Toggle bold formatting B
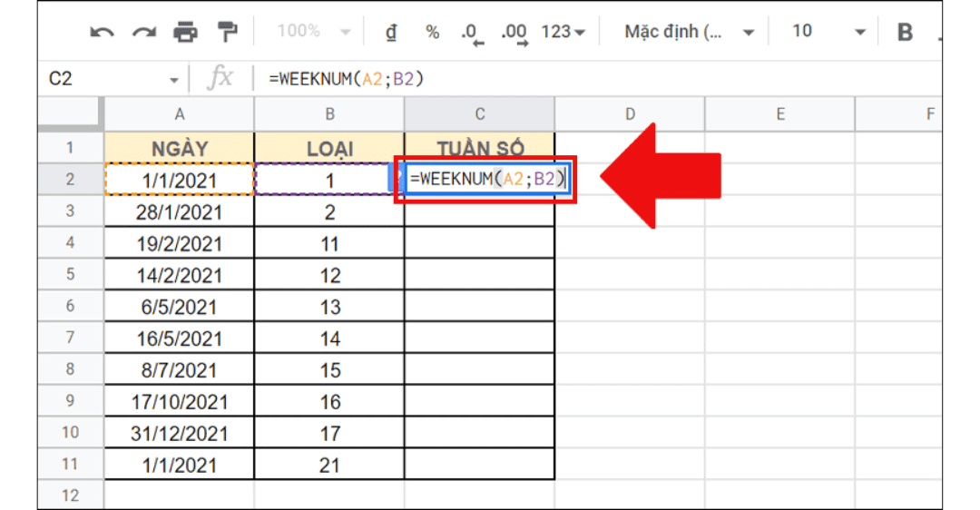Screen dimensions: 980x510 tap(905, 32)
